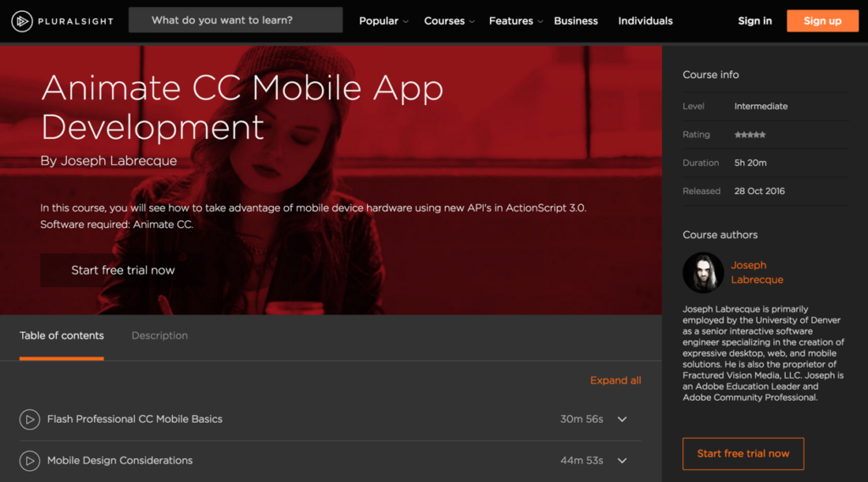868x482 pixels.
Task: Click the Mobile Design Considerations title
Action: tap(120, 461)
